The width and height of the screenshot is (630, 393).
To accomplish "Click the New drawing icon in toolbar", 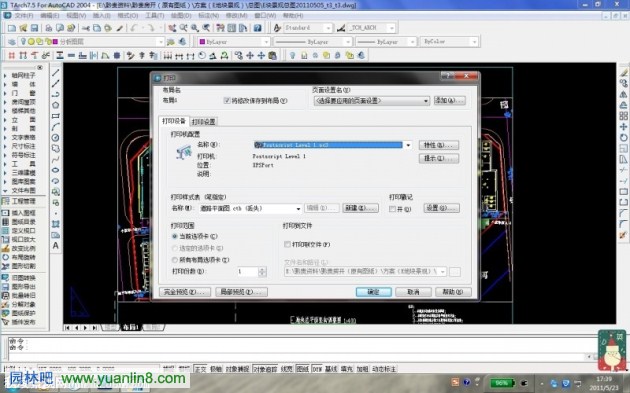I will (12, 28).
